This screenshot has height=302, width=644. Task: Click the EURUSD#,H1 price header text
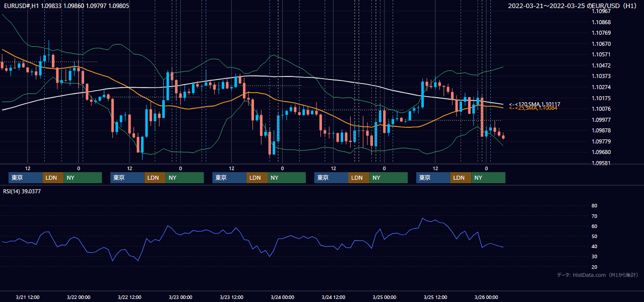[x=67, y=6]
